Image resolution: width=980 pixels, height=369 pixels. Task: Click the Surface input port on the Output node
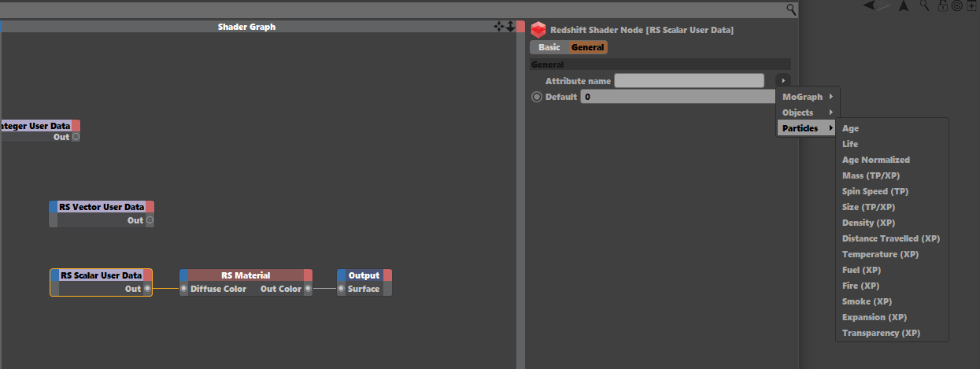click(x=342, y=289)
